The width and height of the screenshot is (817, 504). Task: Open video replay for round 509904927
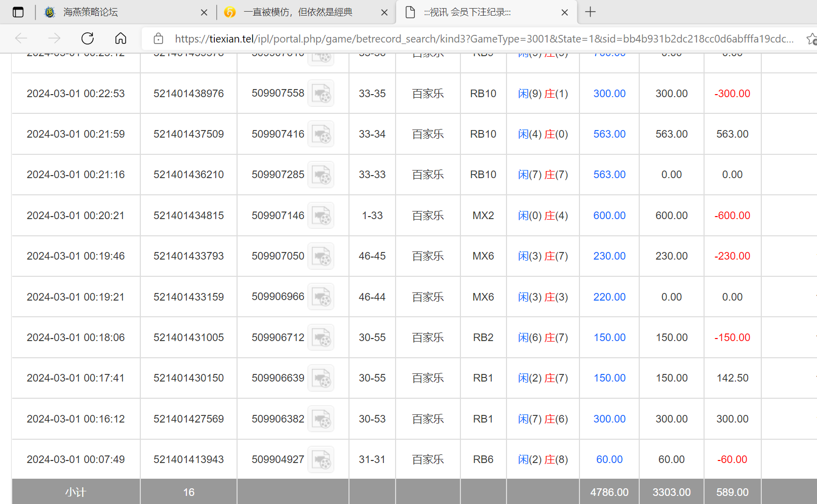pos(321,459)
